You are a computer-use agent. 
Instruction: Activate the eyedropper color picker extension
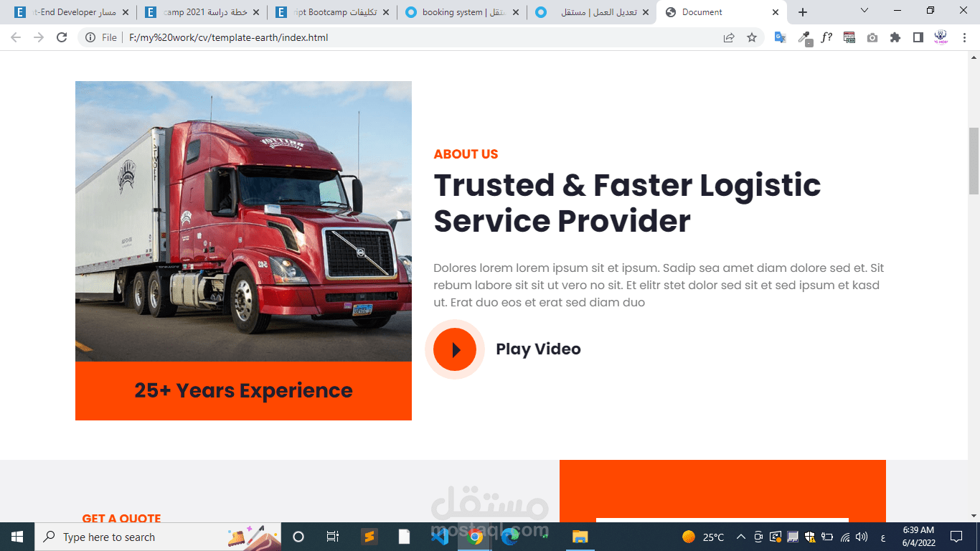pyautogui.click(x=804, y=37)
